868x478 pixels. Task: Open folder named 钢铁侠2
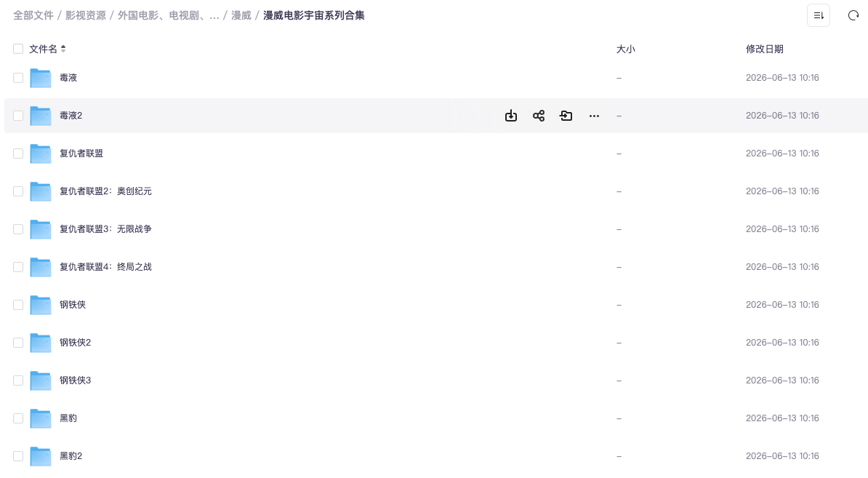(76, 343)
